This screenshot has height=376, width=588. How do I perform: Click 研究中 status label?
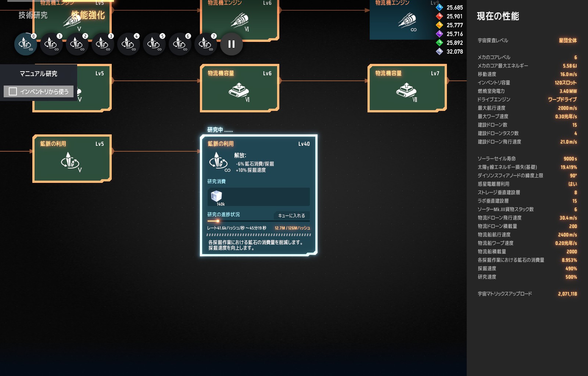(x=220, y=130)
